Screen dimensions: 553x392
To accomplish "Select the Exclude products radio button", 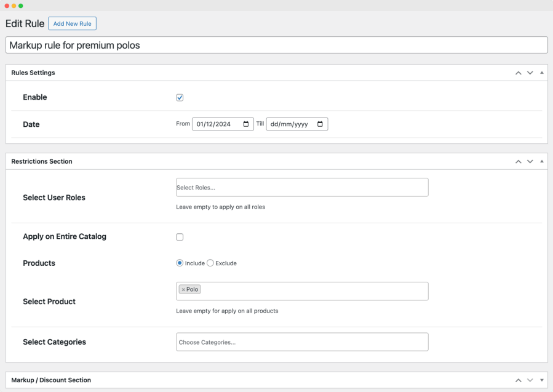I will (x=210, y=263).
